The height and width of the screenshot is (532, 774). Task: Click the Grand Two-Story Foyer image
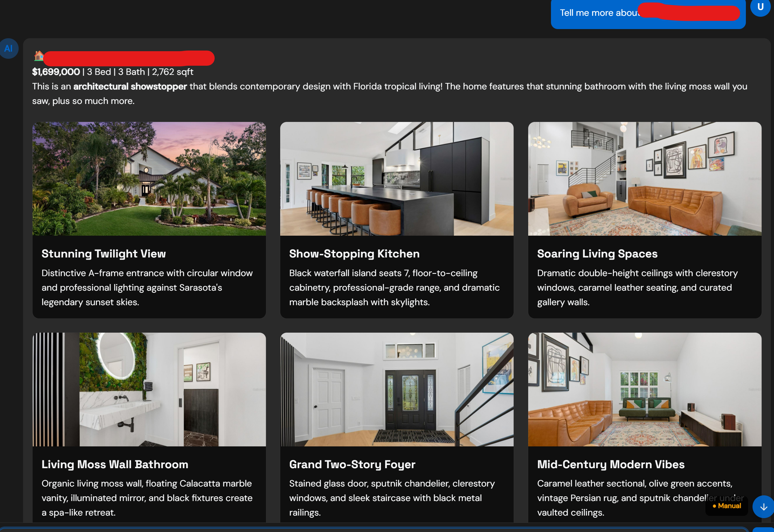click(397, 389)
